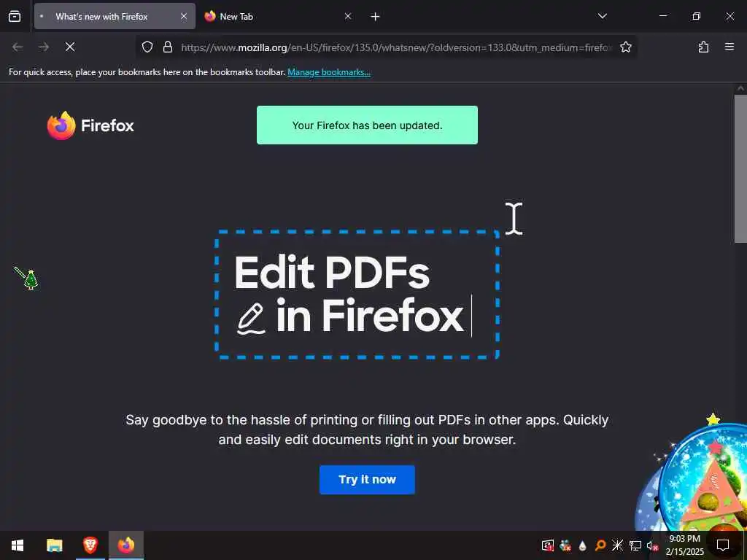Open tracking protection shield icon

147,47
